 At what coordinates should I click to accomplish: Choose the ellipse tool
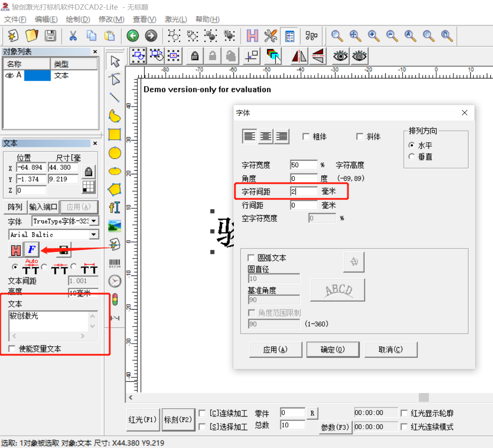click(115, 171)
